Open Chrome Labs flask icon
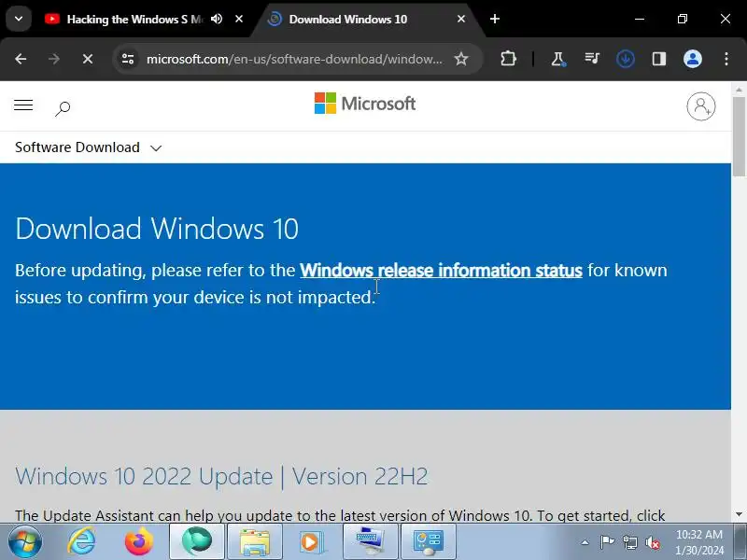Viewport: 747px width, 560px height. [x=557, y=59]
